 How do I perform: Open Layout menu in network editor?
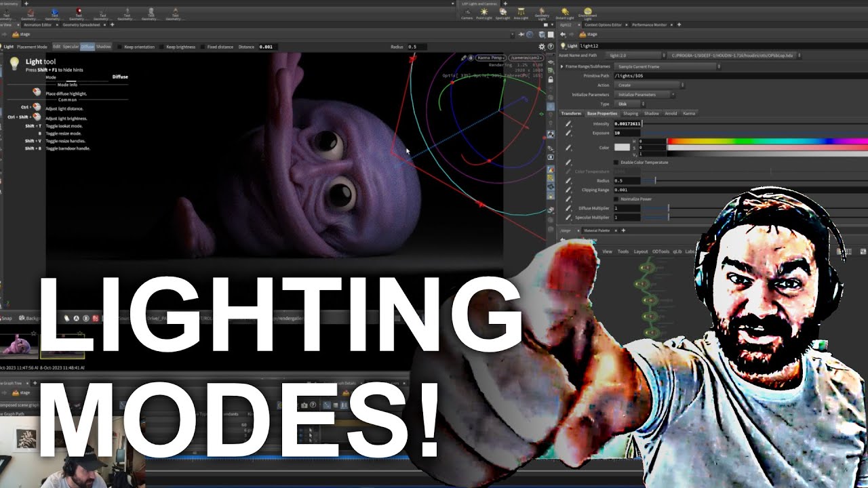641,251
